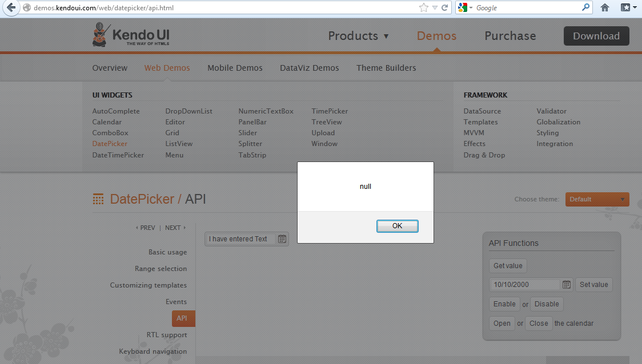This screenshot has height=364, width=642.
Task: Open the Mobile Demos tab
Action: (235, 68)
